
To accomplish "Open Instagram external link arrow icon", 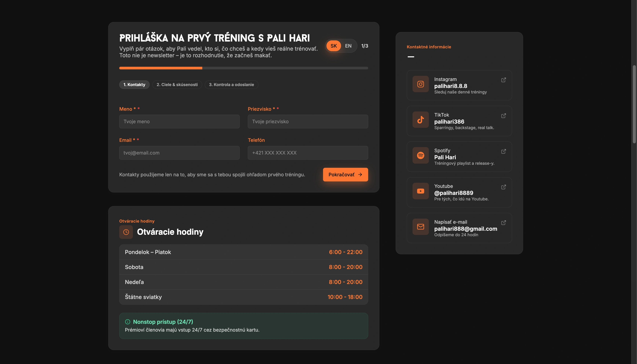I will point(503,80).
